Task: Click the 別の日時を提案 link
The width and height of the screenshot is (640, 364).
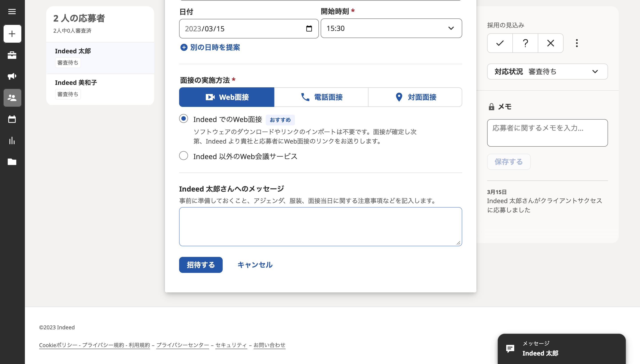Action: pos(210,47)
